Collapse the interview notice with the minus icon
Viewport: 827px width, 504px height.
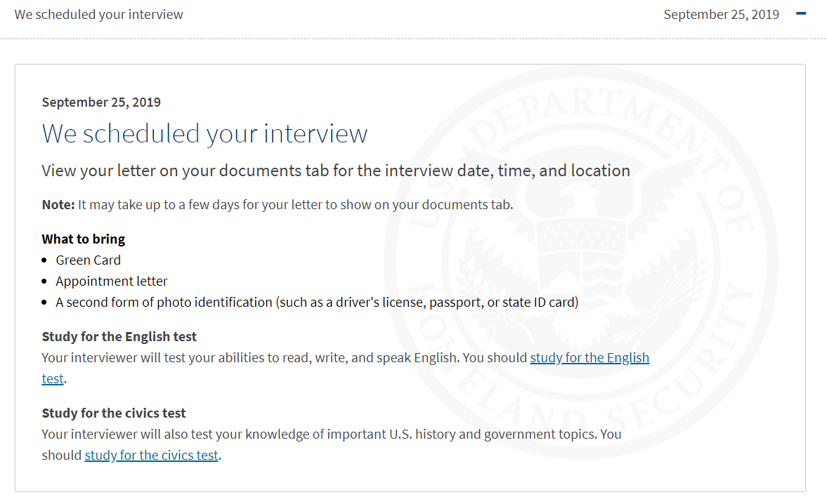click(800, 14)
